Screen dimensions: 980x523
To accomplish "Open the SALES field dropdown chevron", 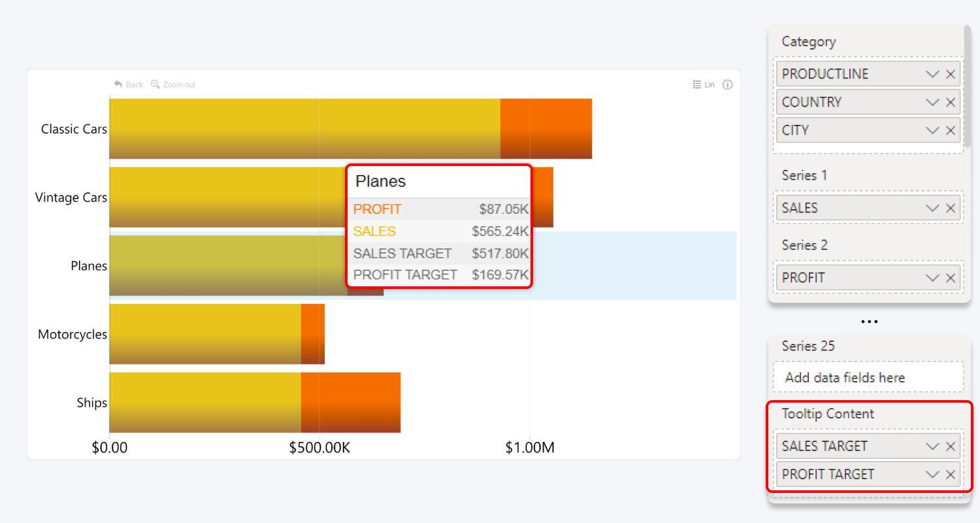I will click(x=932, y=208).
